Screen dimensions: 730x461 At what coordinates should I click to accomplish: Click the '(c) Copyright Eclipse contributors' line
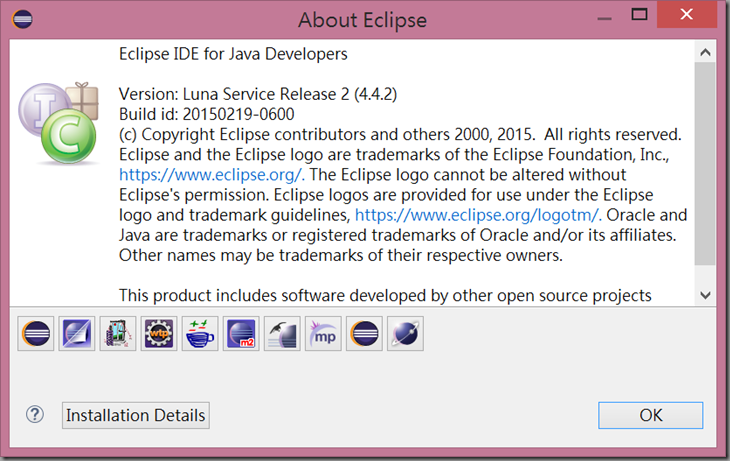pyautogui.click(x=400, y=135)
